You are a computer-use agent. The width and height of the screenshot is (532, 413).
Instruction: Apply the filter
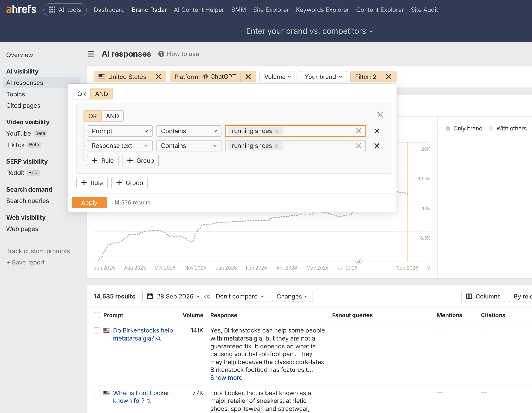(x=89, y=202)
